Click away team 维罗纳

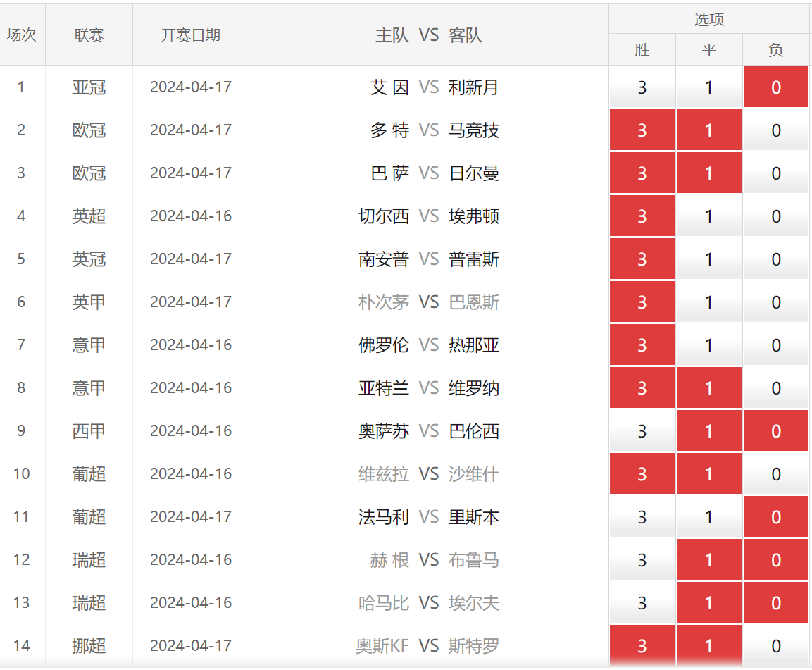[474, 388]
